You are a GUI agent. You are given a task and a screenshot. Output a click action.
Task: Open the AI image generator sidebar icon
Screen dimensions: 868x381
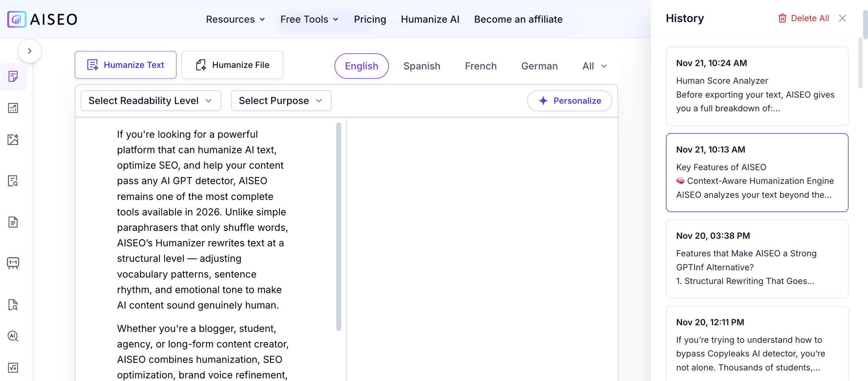tap(13, 140)
